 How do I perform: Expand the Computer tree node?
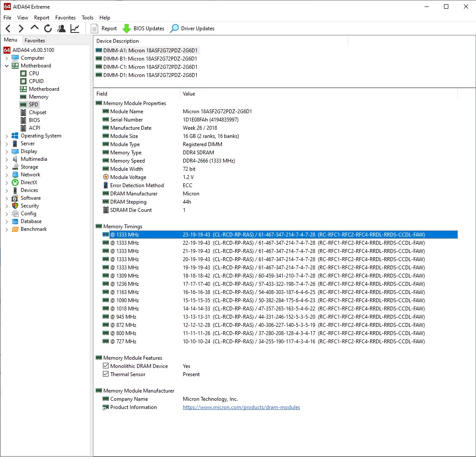point(6,58)
